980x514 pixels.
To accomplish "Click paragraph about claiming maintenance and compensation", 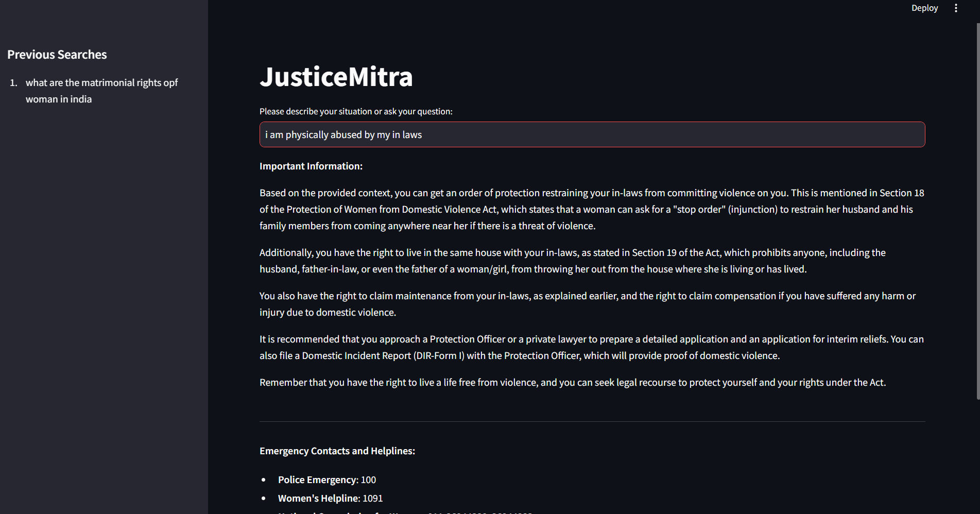I will click(x=588, y=304).
